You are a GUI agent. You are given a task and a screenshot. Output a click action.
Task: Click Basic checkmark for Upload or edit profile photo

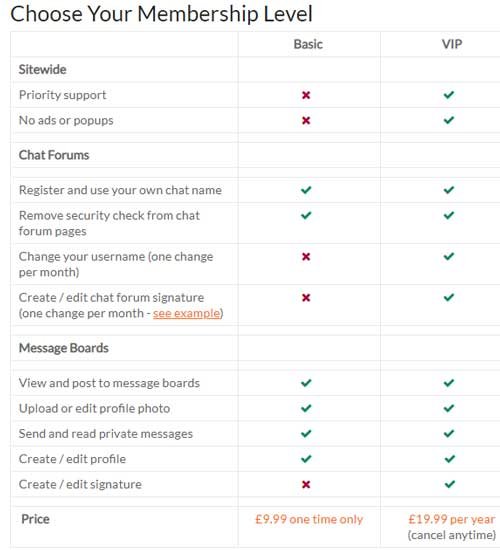306,408
